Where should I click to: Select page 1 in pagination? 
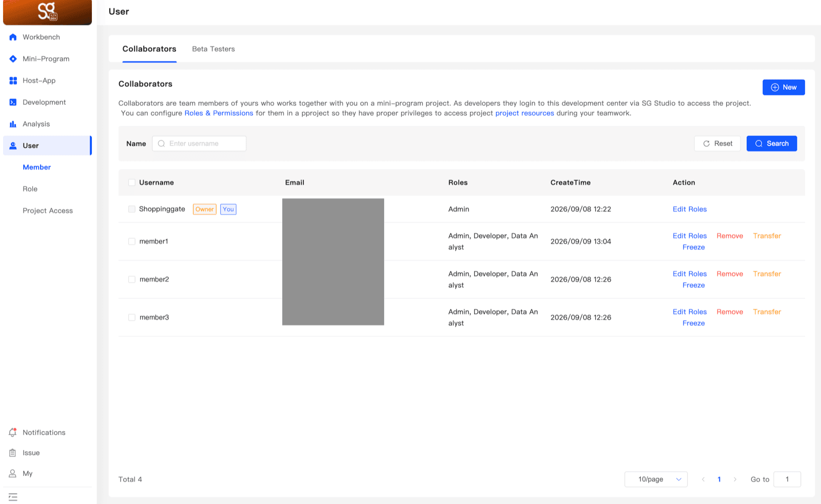pyautogui.click(x=719, y=479)
